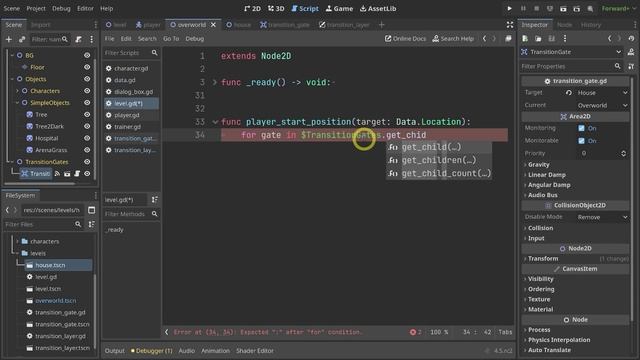Screen dimensions: 640x360
Task: Open transition_gate.gd script button in Inspector
Action: pyautogui.click(x=575, y=81)
